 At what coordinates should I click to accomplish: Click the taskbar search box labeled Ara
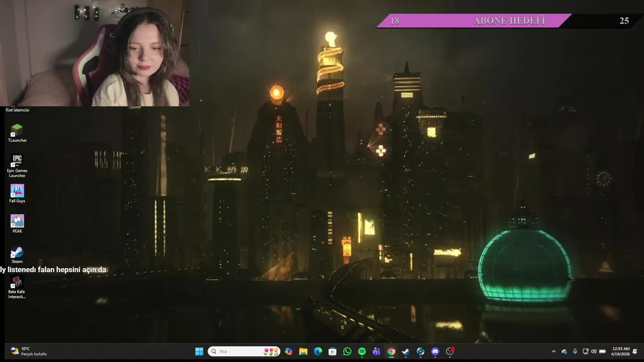click(245, 351)
